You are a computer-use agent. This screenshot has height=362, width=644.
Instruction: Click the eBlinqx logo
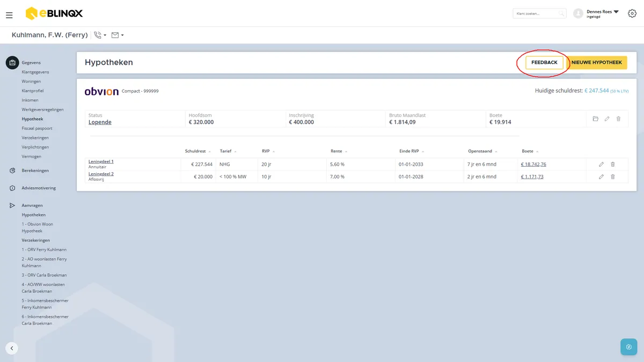[x=54, y=13]
